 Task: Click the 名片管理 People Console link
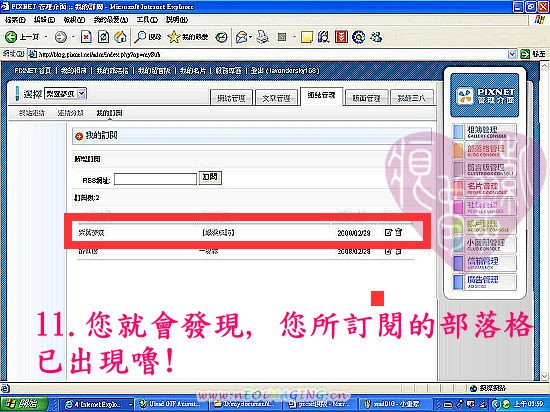click(485, 188)
